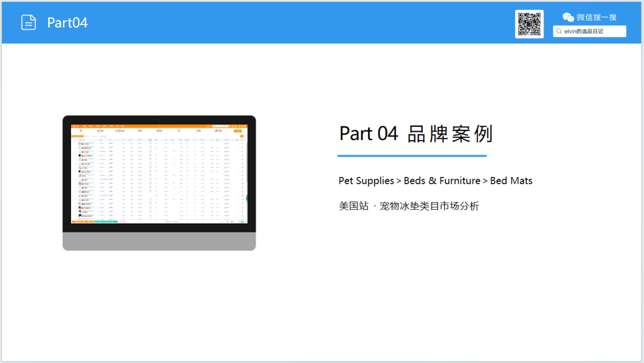The height and width of the screenshot is (363, 644).
Task: Click the 美国站 · 宠物冰垫类目市场分析 subtitle
Action: [x=408, y=206]
